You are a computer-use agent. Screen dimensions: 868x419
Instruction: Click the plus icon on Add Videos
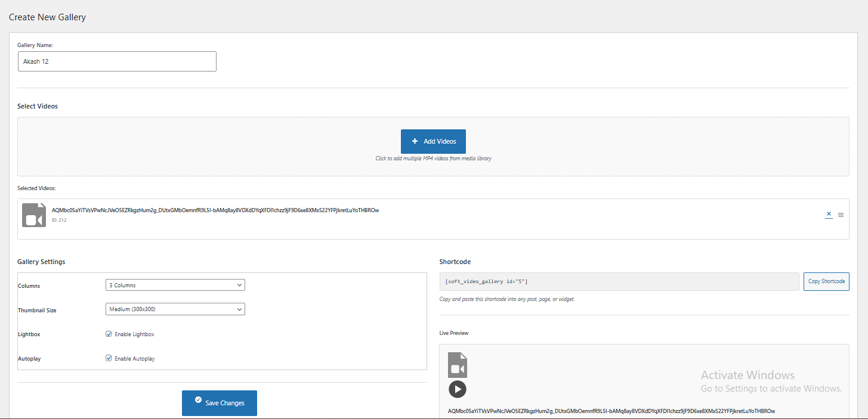(x=415, y=141)
